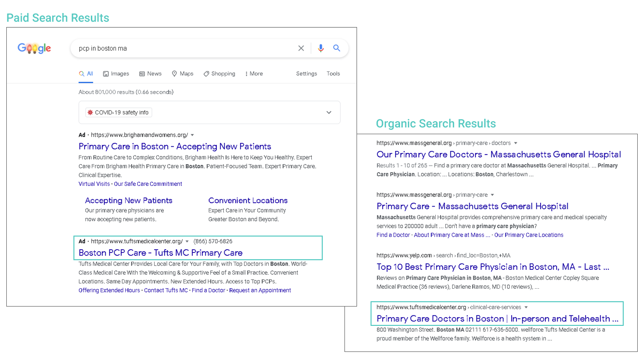Viewport: 644px width, 364px height.
Task: Start voice search with microphone icon
Action: 321,48
